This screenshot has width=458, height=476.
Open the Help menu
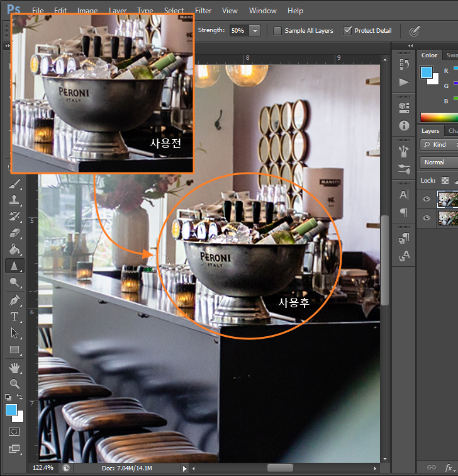click(295, 11)
